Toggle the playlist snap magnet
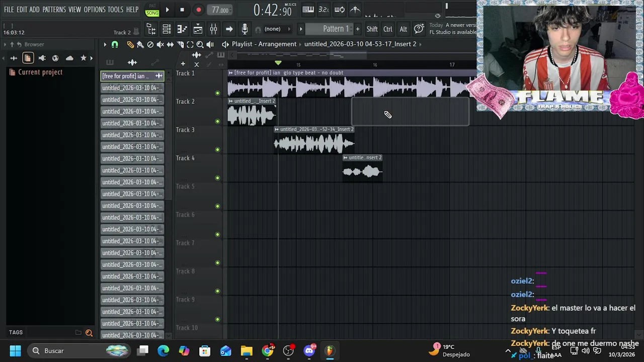 click(115, 44)
